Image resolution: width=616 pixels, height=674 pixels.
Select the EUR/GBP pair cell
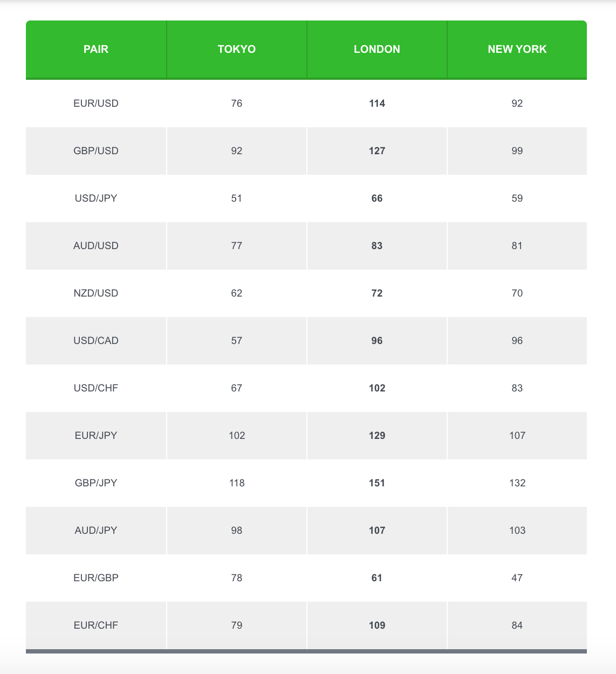point(96,578)
